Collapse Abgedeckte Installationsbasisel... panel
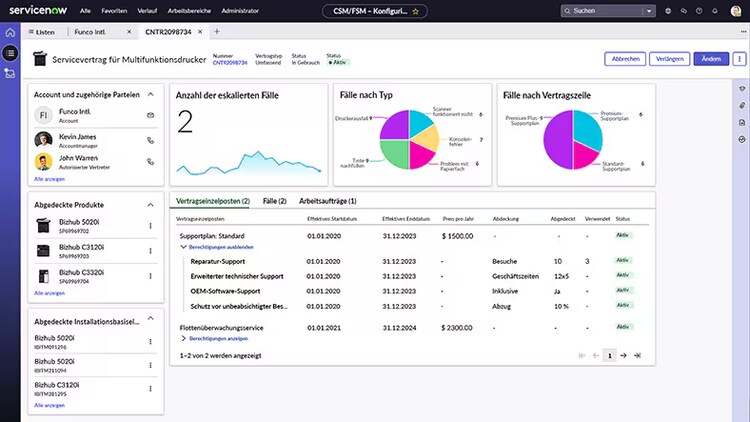Viewport: 750px width, 422px height. click(x=151, y=318)
